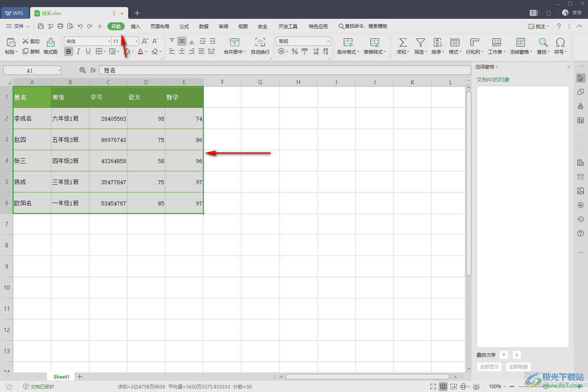Center text horizontally

point(182,51)
